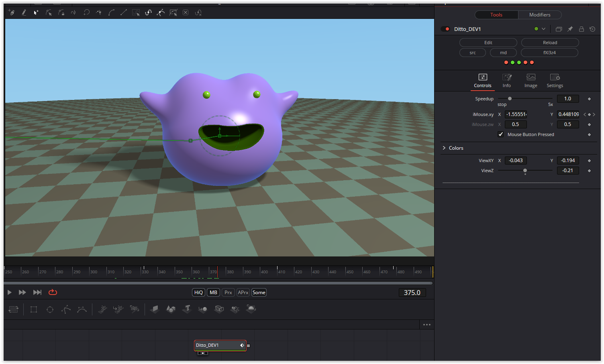Screen dimensions: 604x364
Task: Toggle loop playback mode
Action: (53, 292)
